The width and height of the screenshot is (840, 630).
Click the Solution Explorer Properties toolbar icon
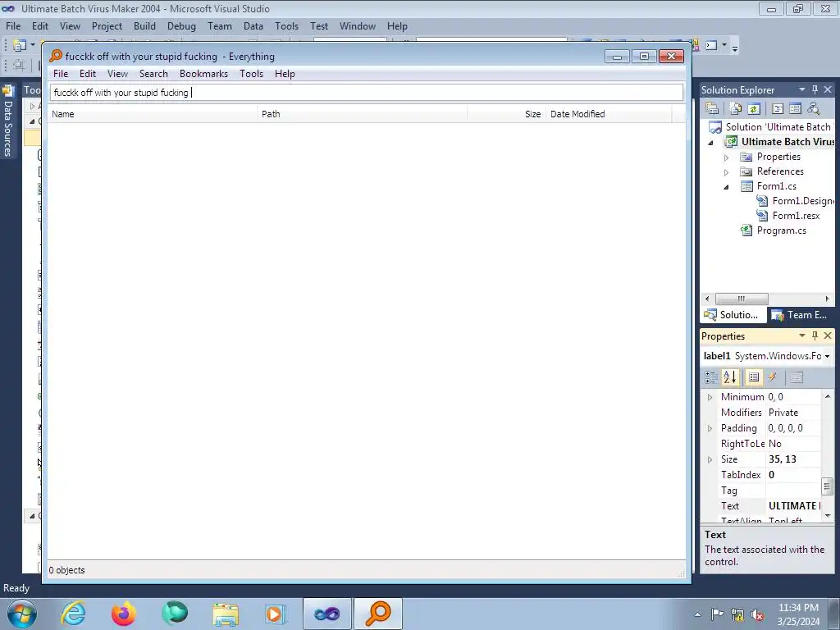[x=712, y=108]
